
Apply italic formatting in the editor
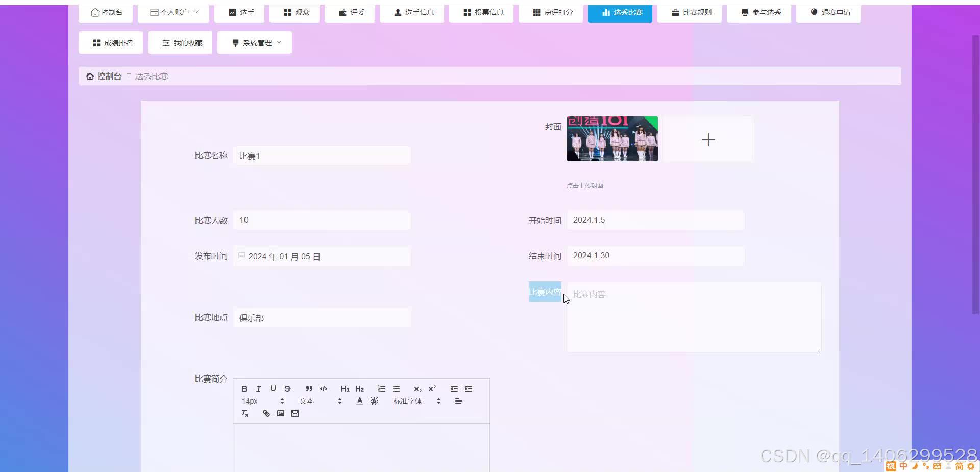258,389
